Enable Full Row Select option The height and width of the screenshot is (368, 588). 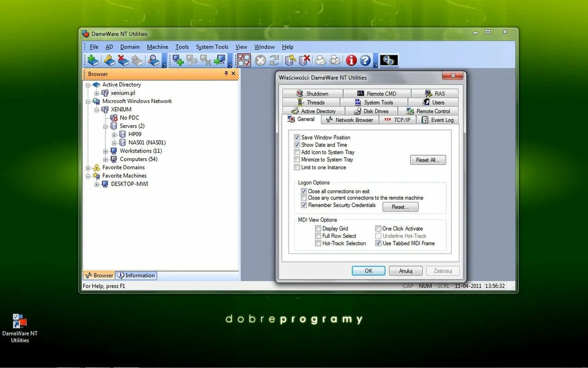[318, 236]
